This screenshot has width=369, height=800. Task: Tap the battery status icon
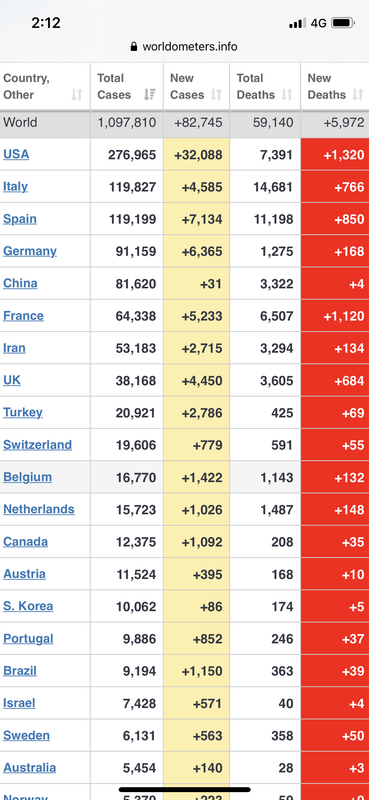[342, 23]
